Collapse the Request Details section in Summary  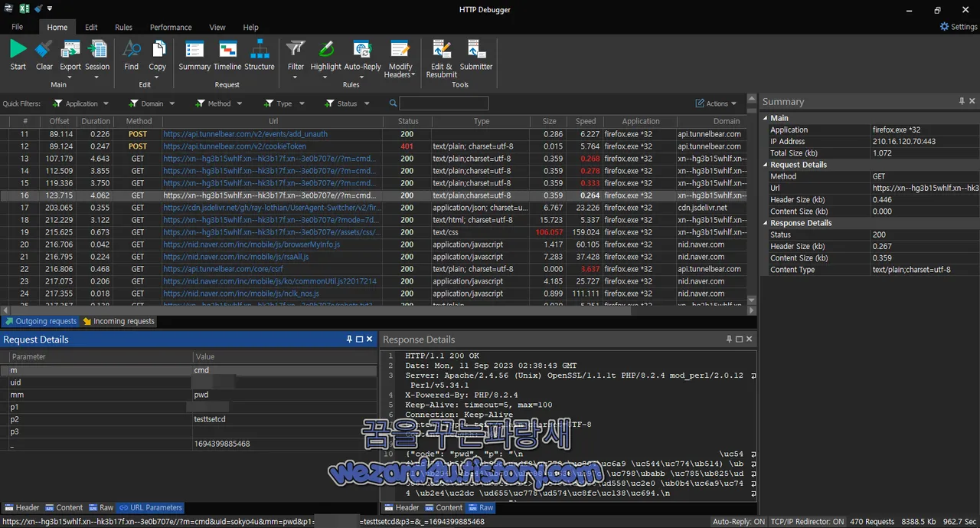(766, 164)
